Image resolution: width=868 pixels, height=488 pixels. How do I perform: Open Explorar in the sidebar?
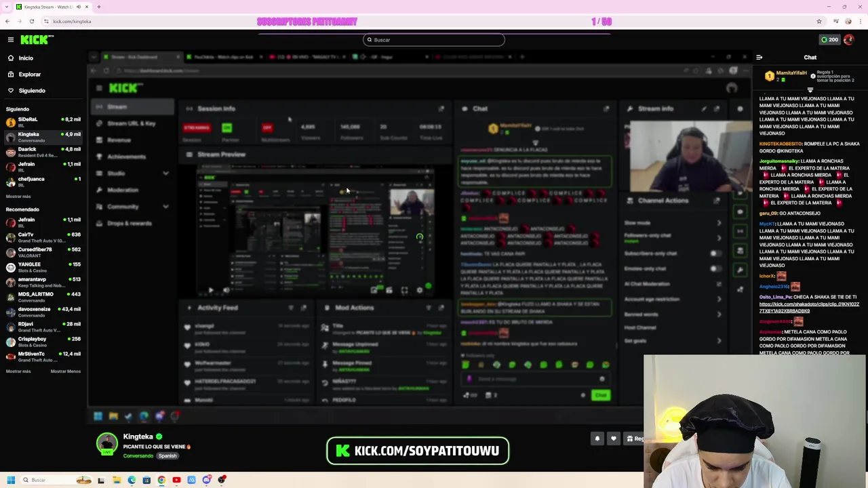click(29, 75)
